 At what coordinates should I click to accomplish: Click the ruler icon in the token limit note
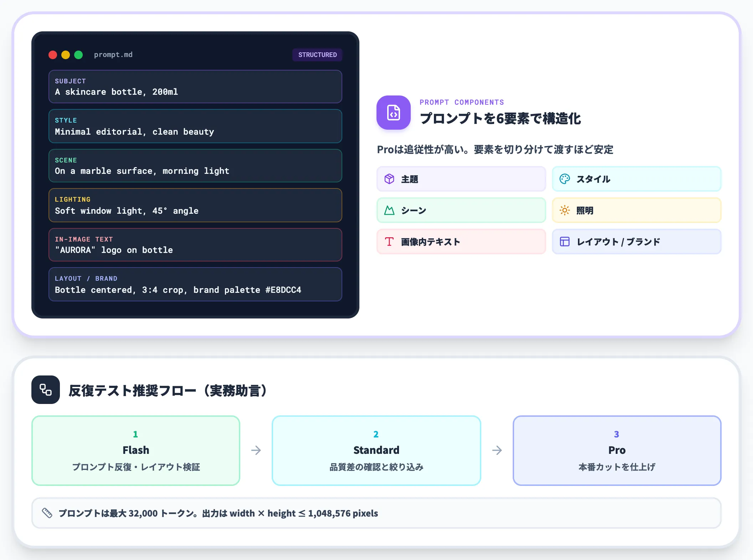47,513
